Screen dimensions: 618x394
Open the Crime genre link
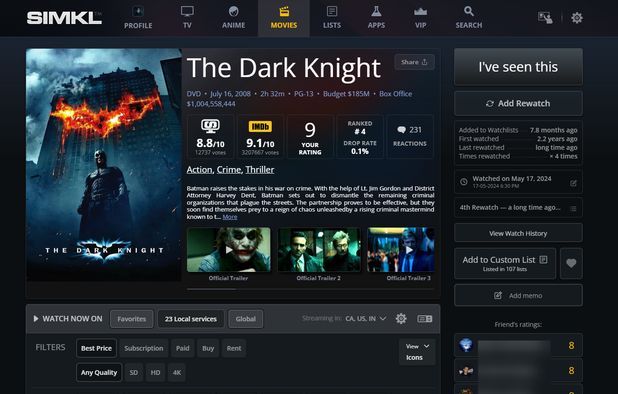coord(229,170)
